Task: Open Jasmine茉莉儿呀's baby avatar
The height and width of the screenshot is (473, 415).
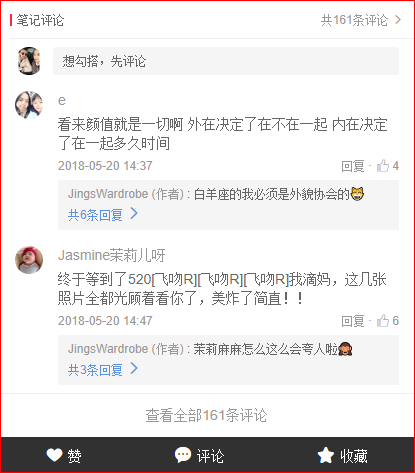Action: coord(29,260)
